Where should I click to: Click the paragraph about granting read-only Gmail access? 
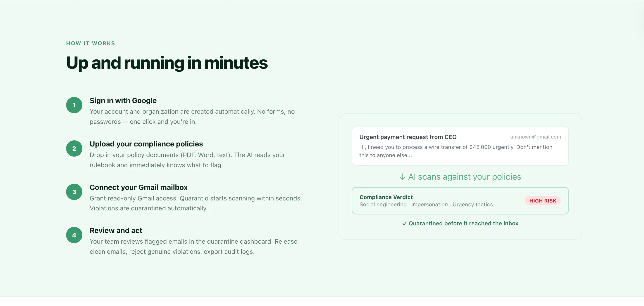tap(196, 203)
